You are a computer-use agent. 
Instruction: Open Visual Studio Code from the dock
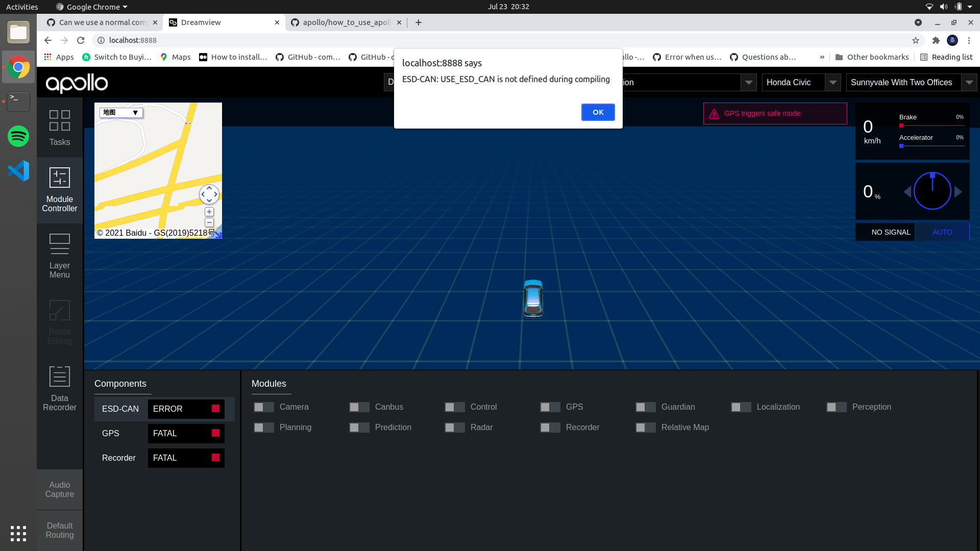coord(18,171)
